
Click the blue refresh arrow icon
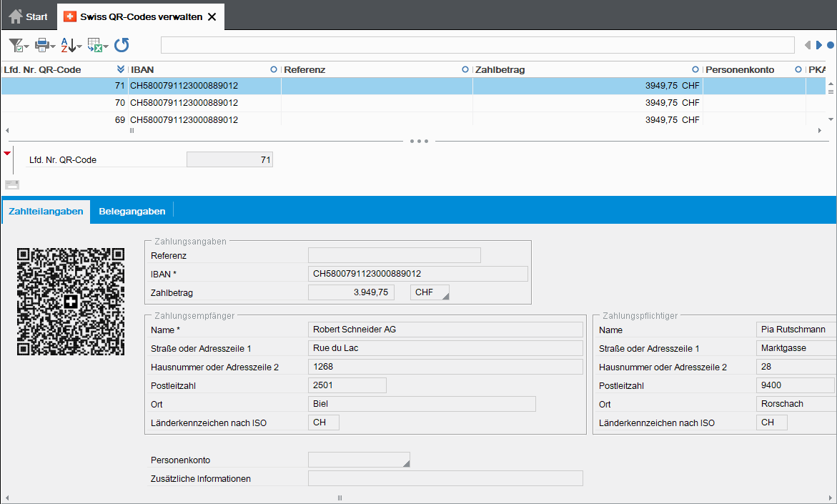(x=122, y=46)
